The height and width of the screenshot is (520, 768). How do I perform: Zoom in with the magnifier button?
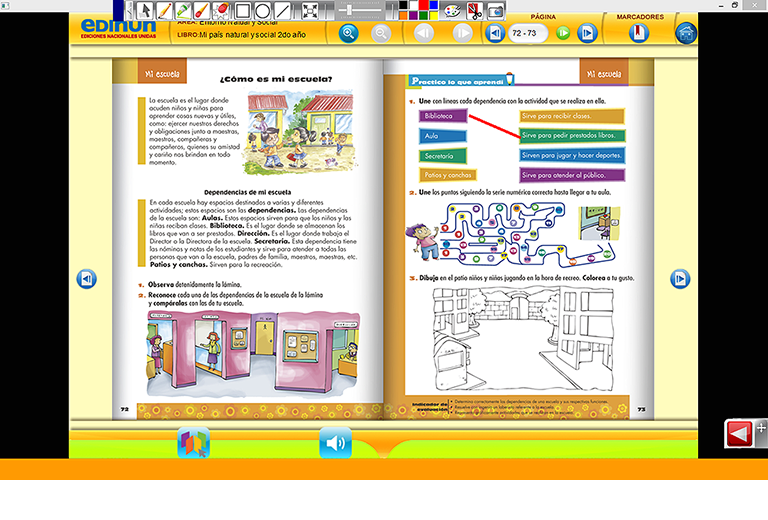348,33
